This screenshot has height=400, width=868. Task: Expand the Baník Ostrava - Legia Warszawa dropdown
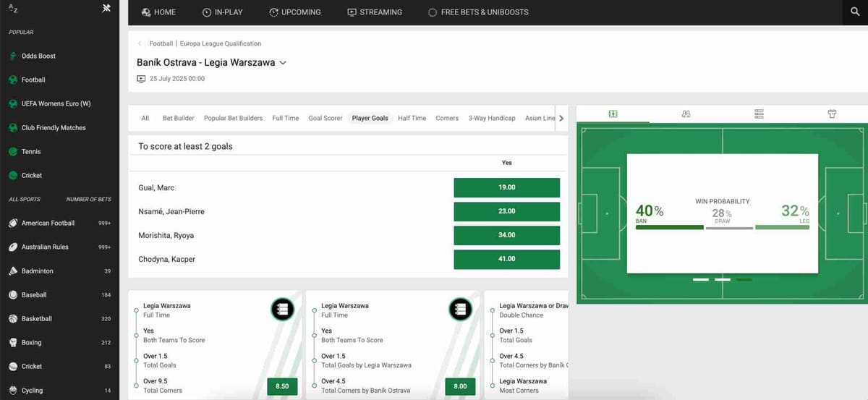point(283,63)
